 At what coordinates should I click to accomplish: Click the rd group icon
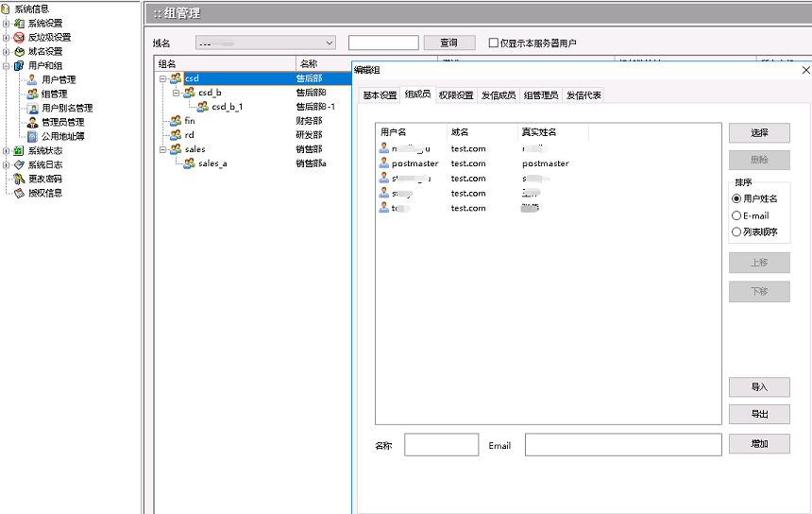click(x=176, y=135)
